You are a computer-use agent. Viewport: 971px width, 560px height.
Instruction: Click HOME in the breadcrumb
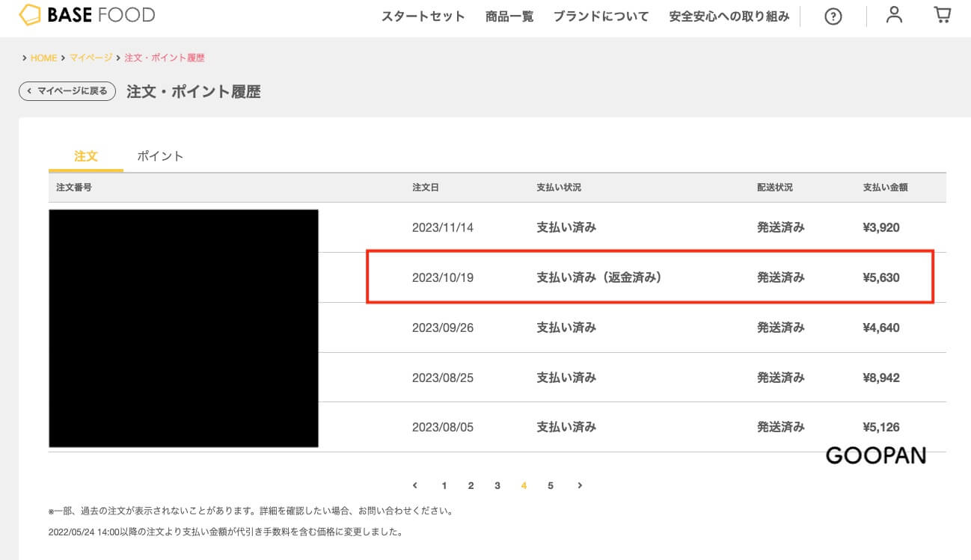(x=43, y=58)
